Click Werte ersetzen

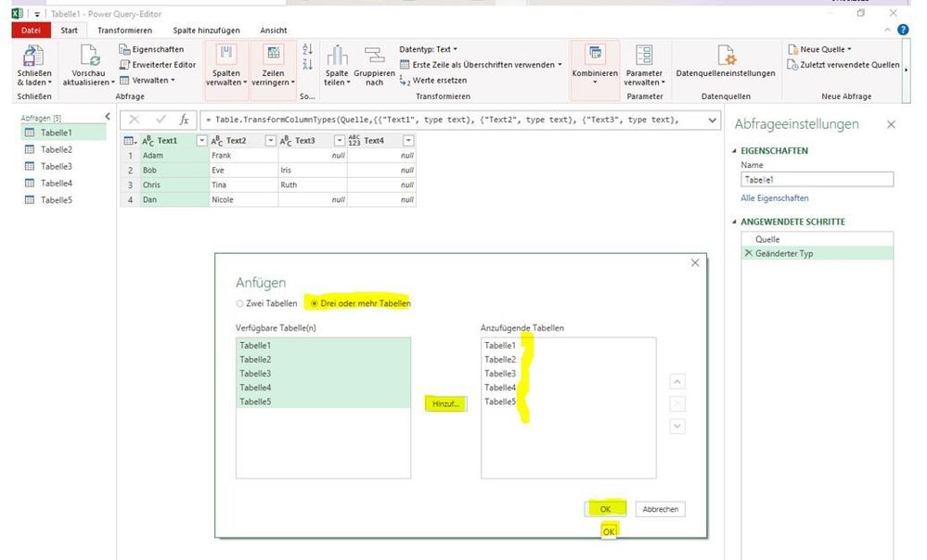click(433, 81)
